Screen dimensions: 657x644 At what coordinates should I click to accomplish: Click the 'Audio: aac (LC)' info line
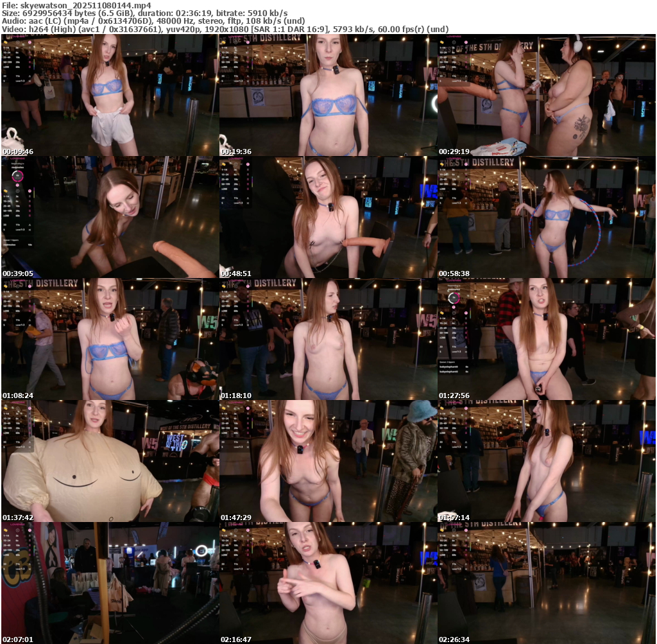(153, 21)
